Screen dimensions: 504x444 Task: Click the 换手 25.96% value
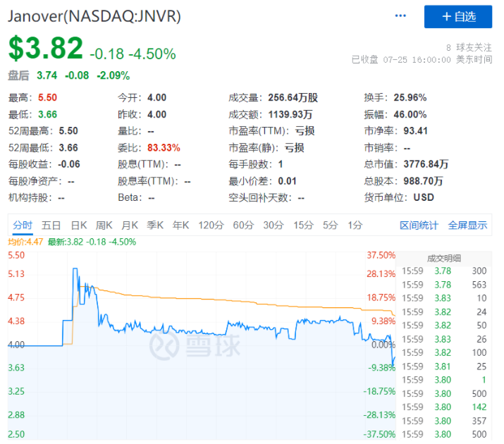pos(410,97)
